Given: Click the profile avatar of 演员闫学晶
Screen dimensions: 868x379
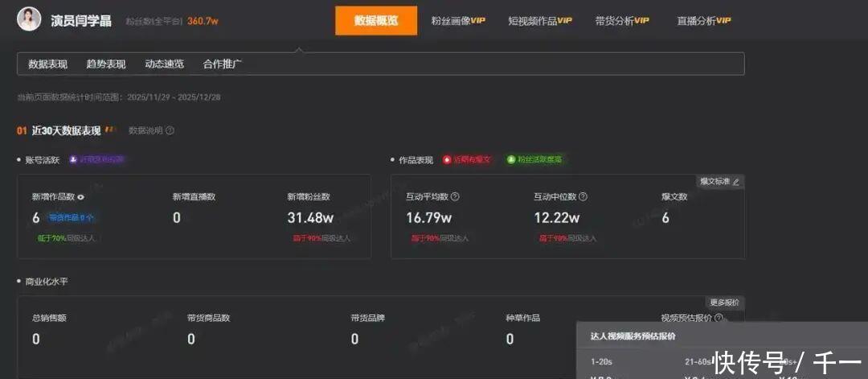Looking at the screenshot, I should pyautogui.click(x=29, y=20).
